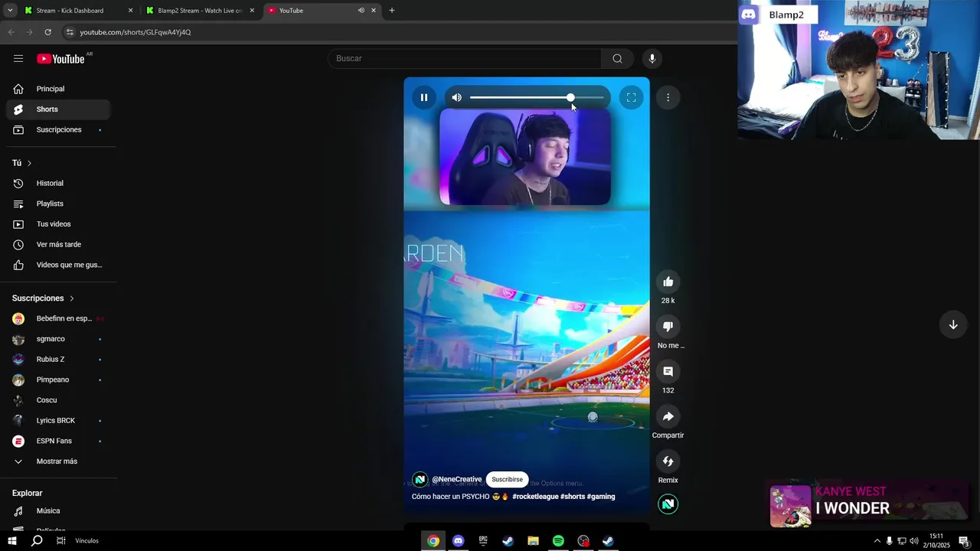Image resolution: width=980 pixels, height=551 pixels.
Task: Adjust the Short's volume slider
Action: click(537, 98)
